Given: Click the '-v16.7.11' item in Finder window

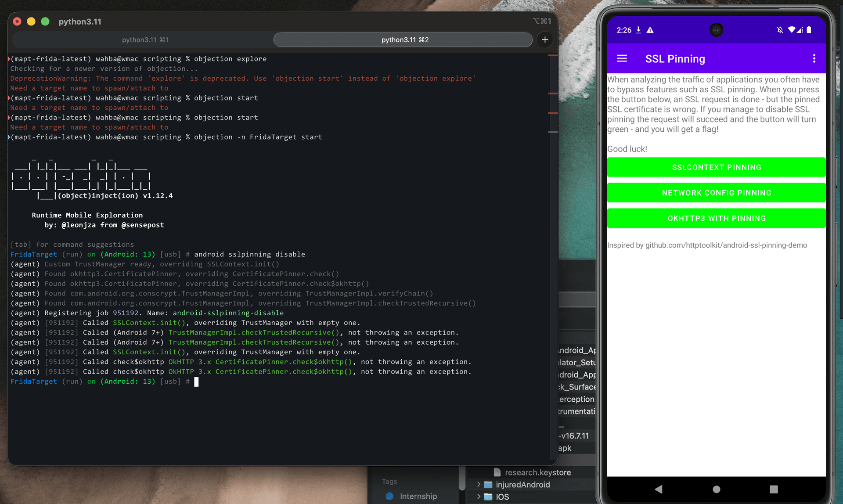Looking at the screenshot, I should 573,436.
